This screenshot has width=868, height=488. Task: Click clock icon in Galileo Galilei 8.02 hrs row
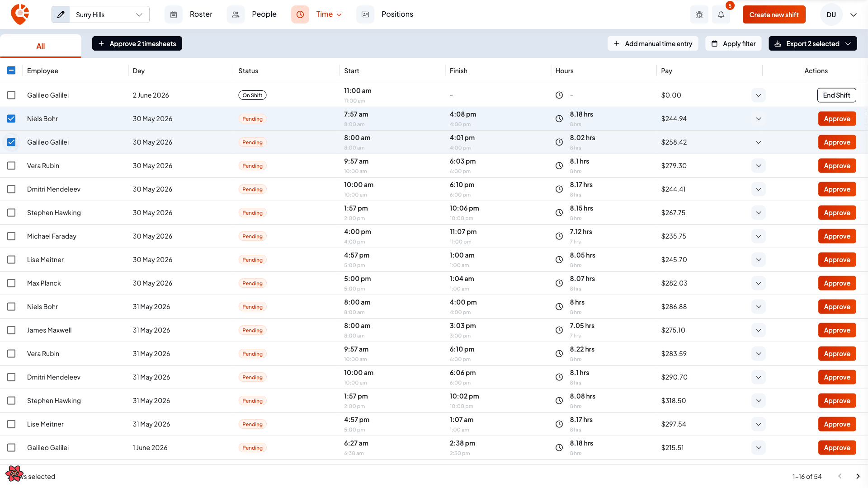pyautogui.click(x=559, y=142)
